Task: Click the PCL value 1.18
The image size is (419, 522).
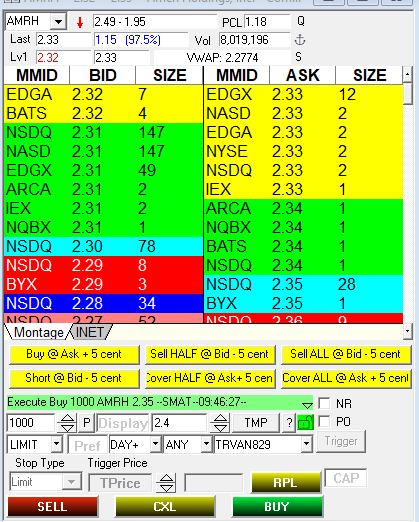Action: [x=267, y=22]
